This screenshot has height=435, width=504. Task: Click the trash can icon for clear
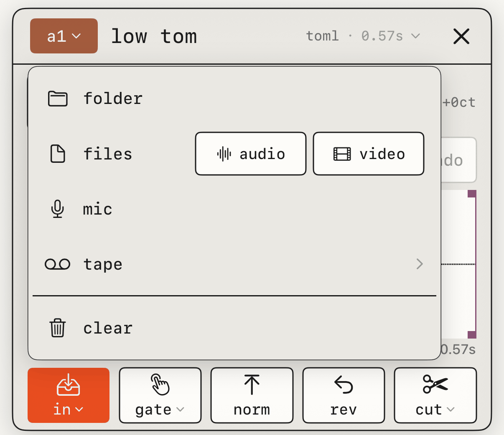click(x=58, y=328)
